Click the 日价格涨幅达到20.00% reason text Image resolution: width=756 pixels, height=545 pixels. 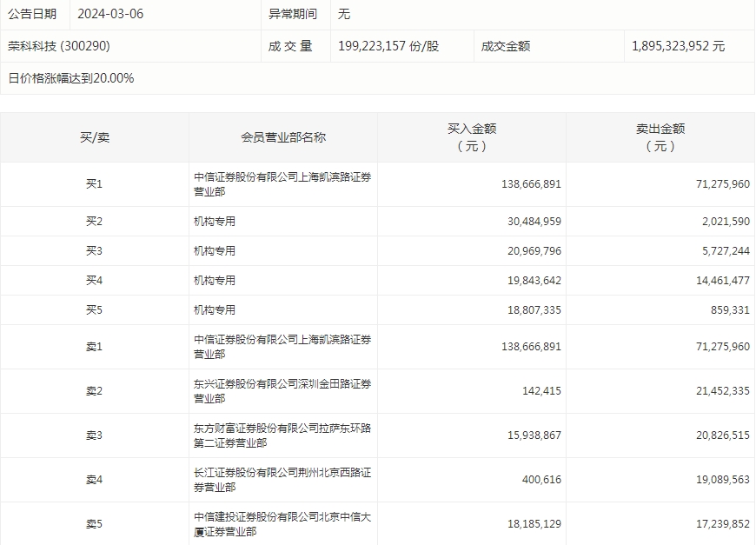tap(71, 78)
